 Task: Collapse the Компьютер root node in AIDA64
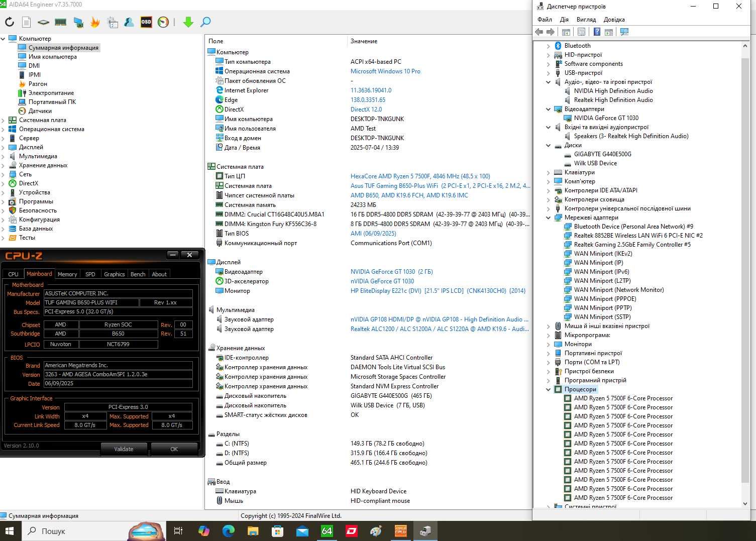[x=3, y=39]
